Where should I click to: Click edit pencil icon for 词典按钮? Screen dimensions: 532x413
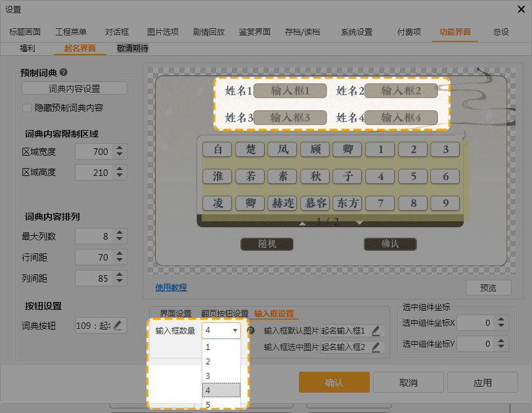click(118, 325)
